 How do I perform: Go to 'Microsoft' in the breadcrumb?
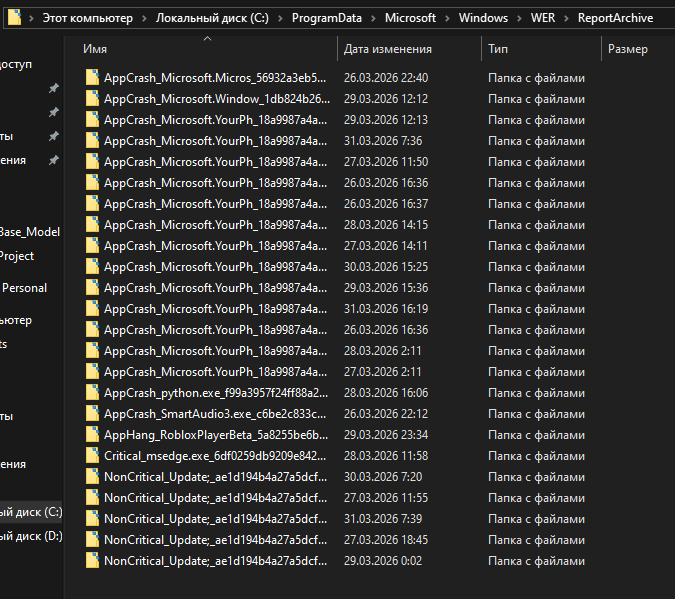[x=410, y=18]
